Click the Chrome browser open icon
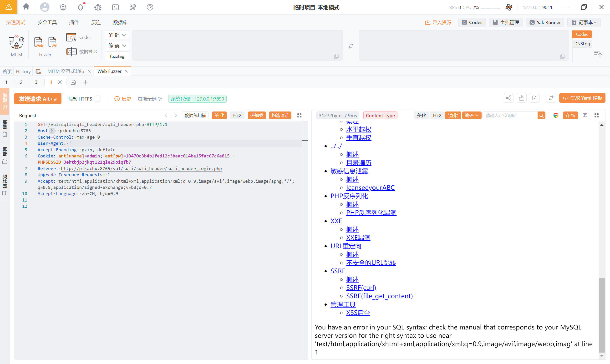This screenshot has height=364, width=610. [x=555, y=115]
